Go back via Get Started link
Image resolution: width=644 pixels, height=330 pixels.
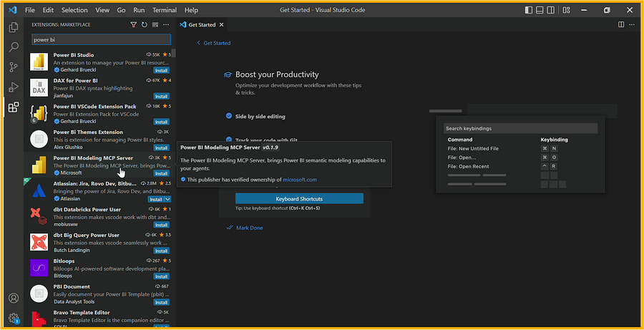(213, 43)
